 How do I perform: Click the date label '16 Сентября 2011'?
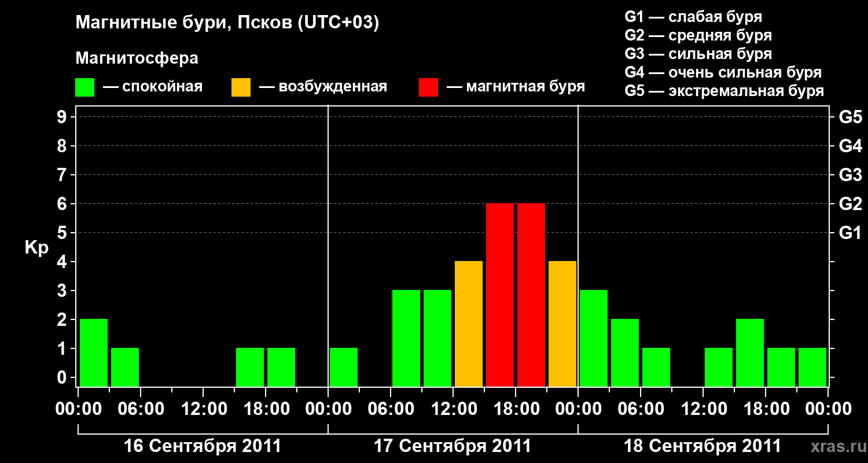[x=203, y=446]
